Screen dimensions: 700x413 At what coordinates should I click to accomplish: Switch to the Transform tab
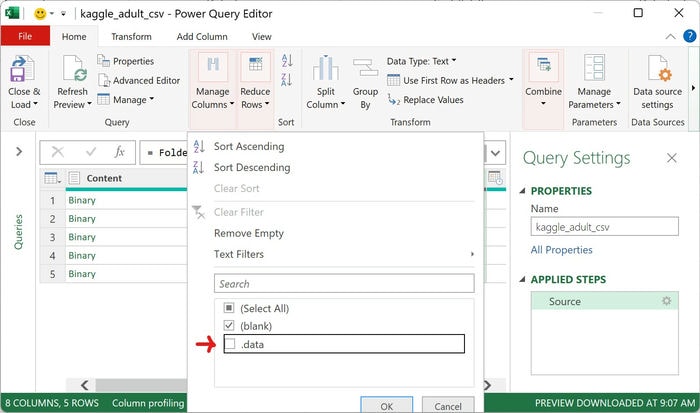click(131, 37)
